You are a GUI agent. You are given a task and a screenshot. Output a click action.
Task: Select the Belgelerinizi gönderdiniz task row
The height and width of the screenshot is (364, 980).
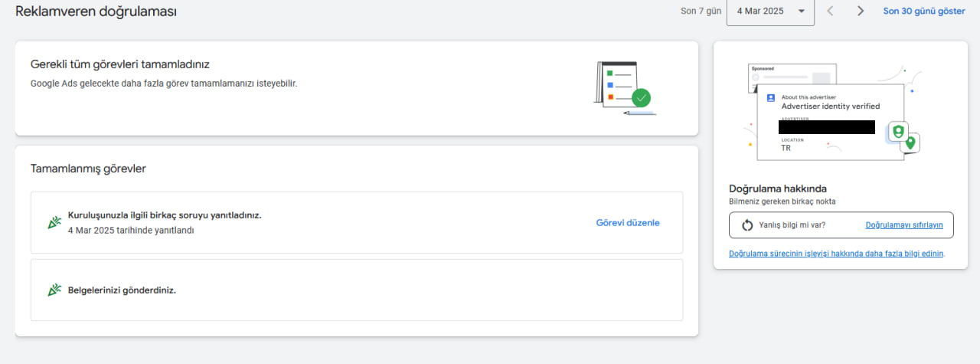click(x=357, y=290)
